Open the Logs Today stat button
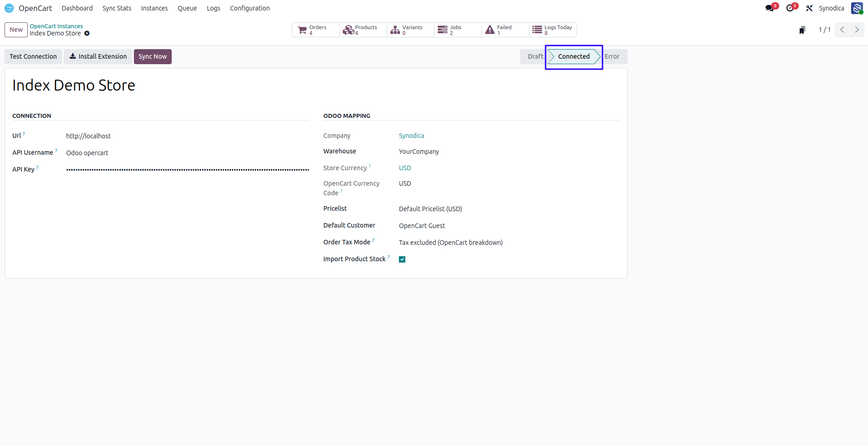The image size is (868, 446). pyautogui.click(x=552, y=30)
